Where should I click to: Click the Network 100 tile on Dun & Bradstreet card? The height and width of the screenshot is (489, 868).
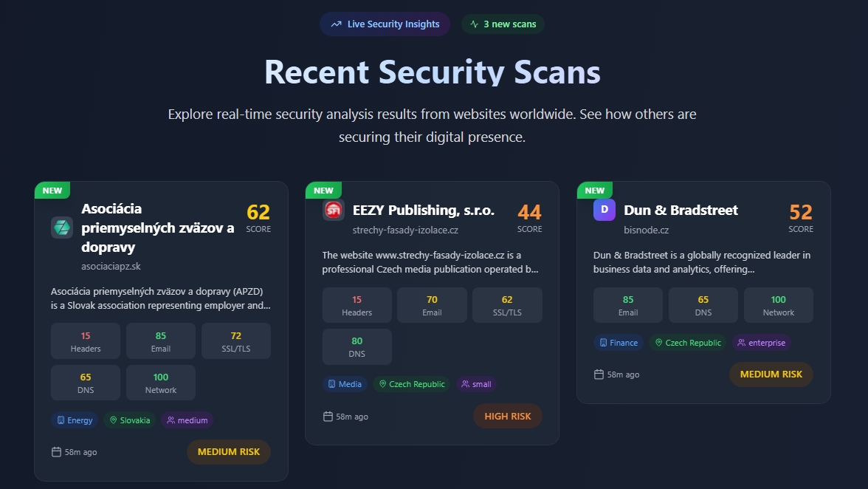click(778, 305)
